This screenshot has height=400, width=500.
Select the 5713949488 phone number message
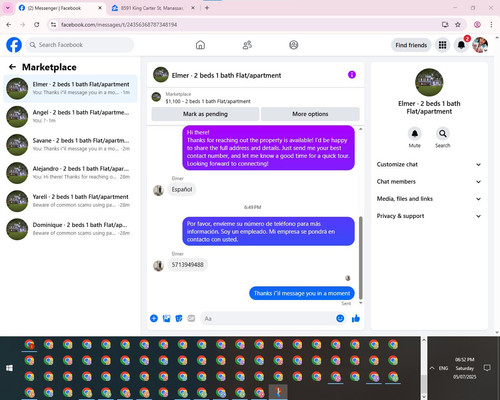coord(187,265)
